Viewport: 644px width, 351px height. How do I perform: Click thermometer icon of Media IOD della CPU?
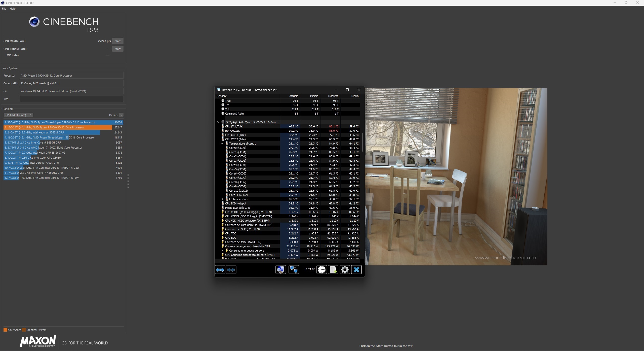coord(223,208)
